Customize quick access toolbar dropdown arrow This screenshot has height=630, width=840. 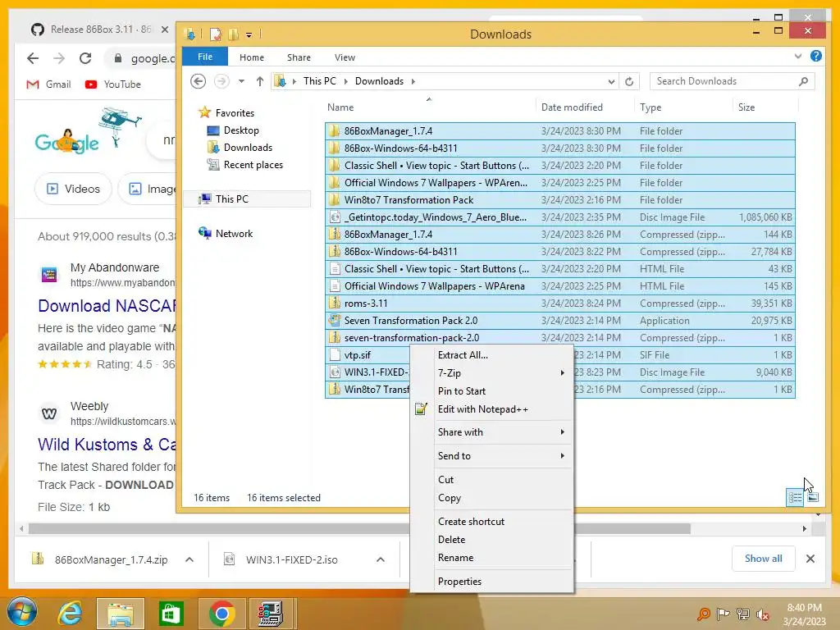(249, 35)
